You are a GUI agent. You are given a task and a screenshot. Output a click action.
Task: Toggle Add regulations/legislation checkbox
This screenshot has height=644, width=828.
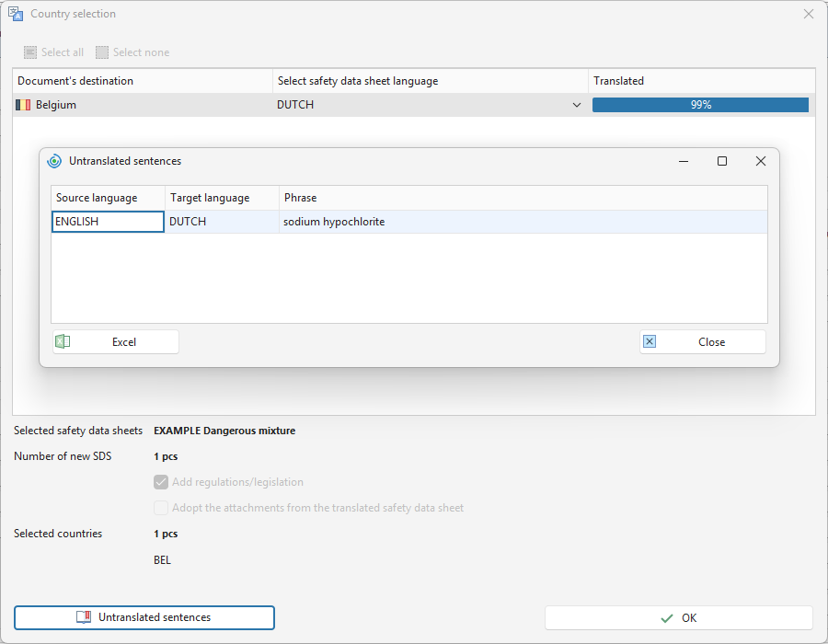tap(161, 482)
